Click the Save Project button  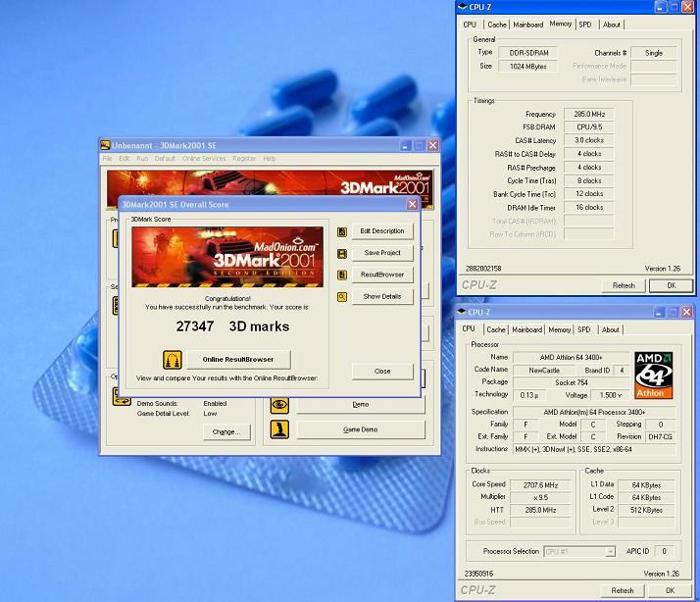pyautogui.click(x=382, y=253)
